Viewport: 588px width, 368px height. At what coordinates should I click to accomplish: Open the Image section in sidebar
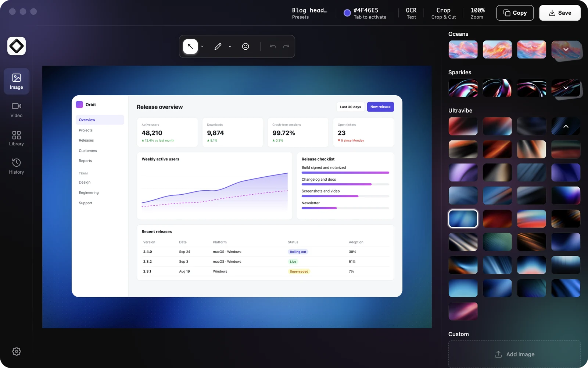click(x=17, y=81)
